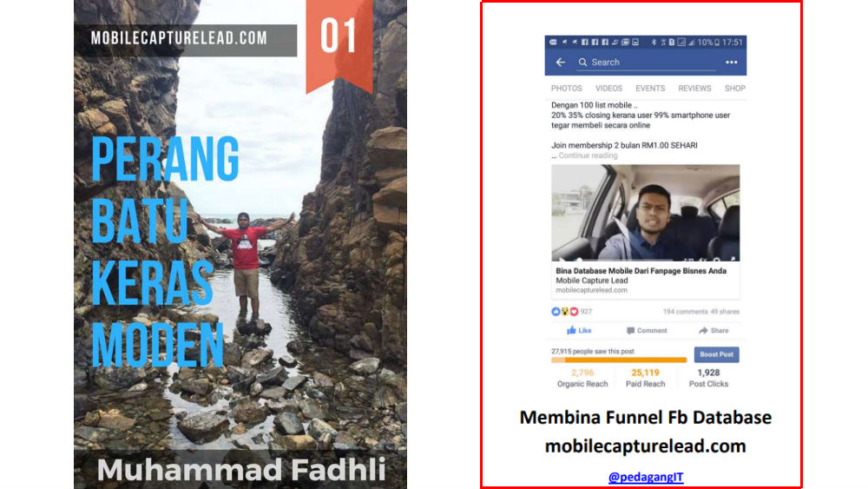This screenshot has height=489, width=868.
Task: Select the SHOP tab
Action: tap(734, 89)
